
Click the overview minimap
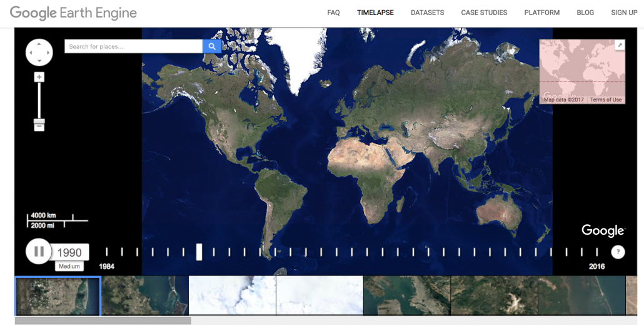[x=582, y=71]
